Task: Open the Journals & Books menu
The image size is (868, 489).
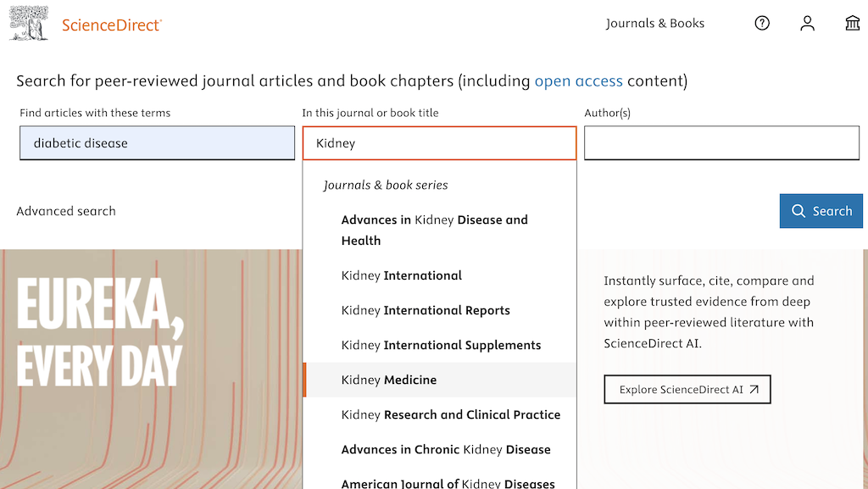Action: (654, 24)
